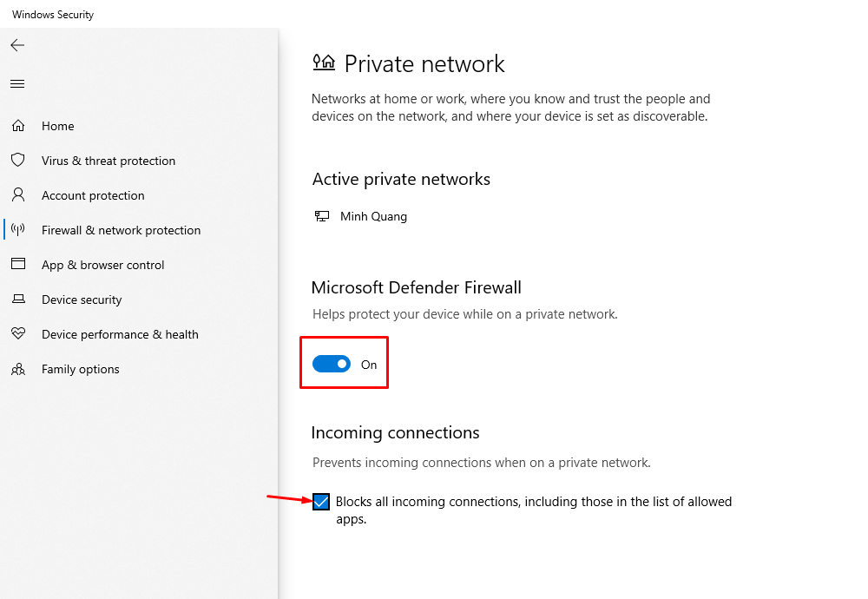The height and width of the screenshot is (599, 868).
Task: Select App & browser control label
Action: (102, 265)
